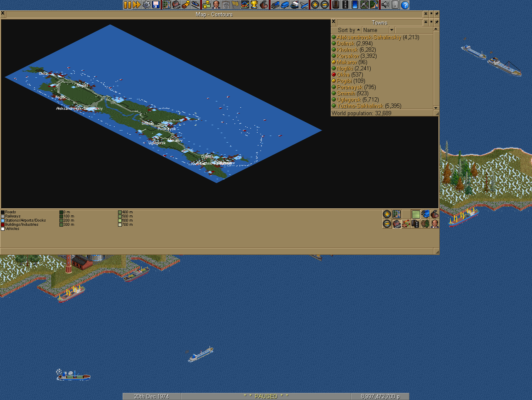Show the list of trains

[x=275, y=5]
